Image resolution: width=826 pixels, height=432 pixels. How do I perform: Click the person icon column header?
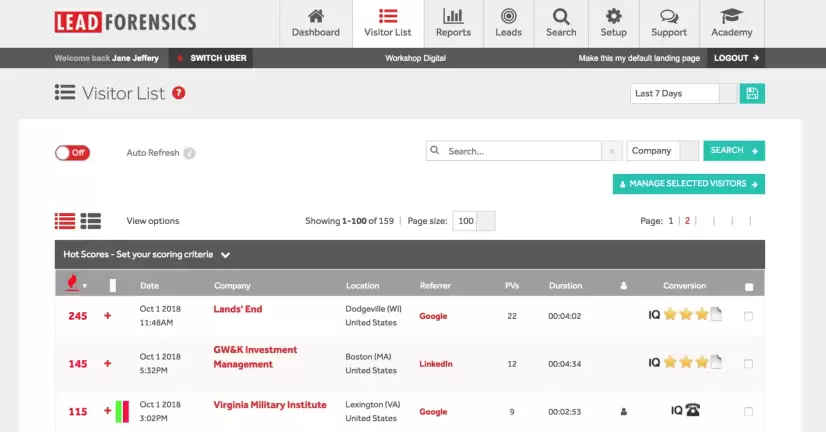(624, 286)
